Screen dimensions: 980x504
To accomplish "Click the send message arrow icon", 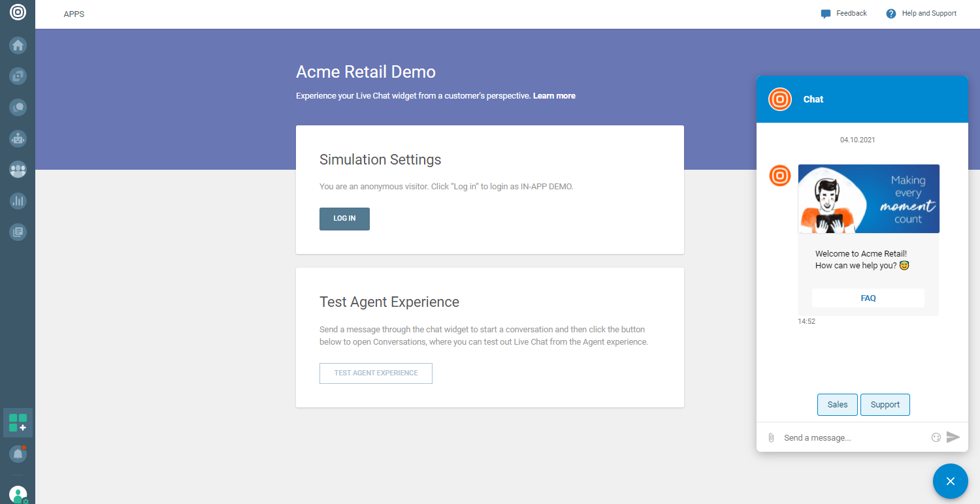I will click(x=953, y=437).
